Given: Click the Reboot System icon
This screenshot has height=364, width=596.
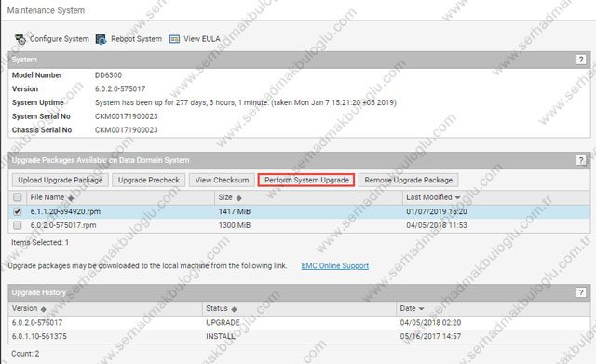Looking at the screenshot, I should point(101,39).
